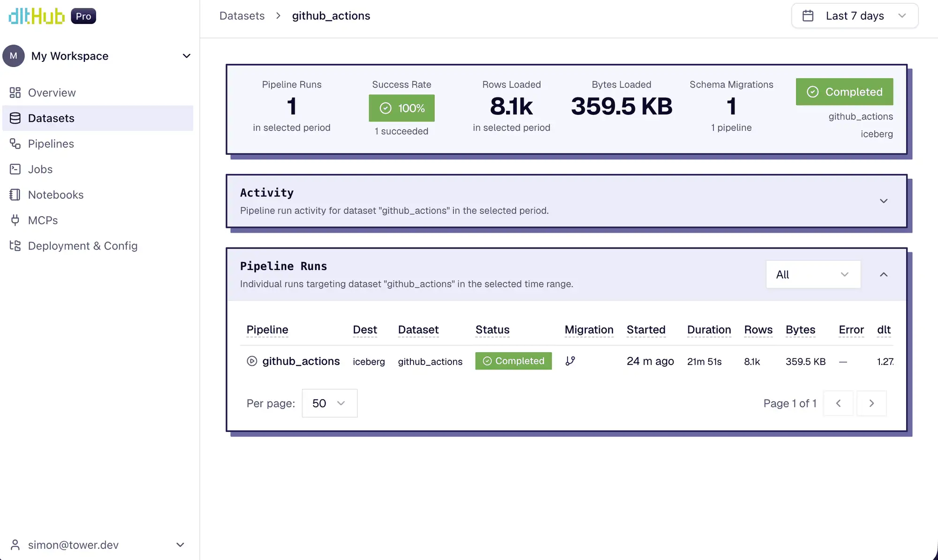Click the iceberg destination cell in row
938x560 pixels.
pyautogui.click(x=369, y=362)
